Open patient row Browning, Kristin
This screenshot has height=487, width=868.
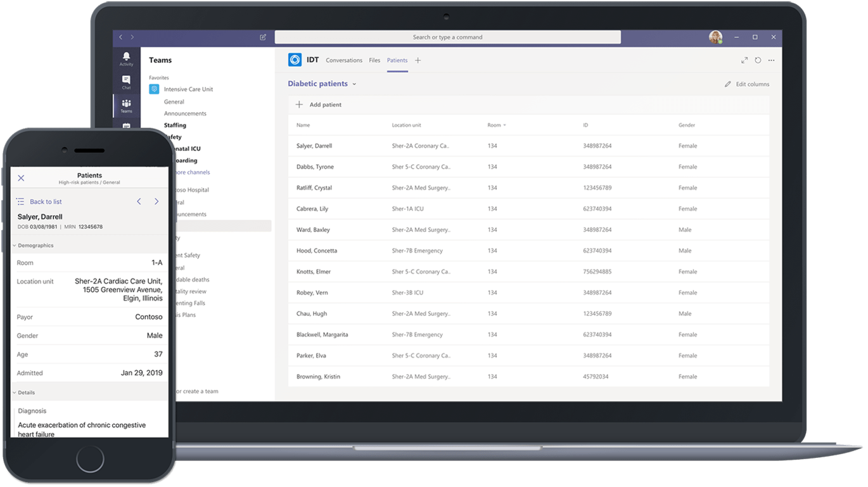click(x=528, y=376)
